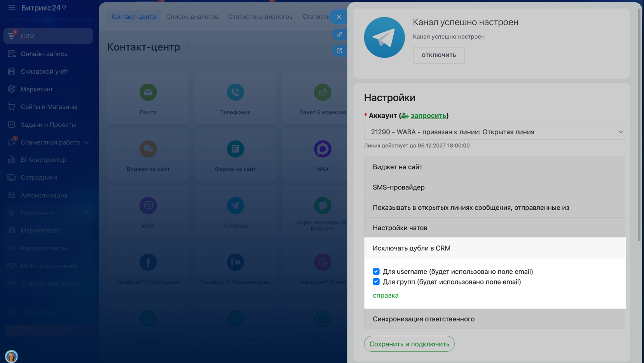Open the Viber channel icon
Image resolution: width=644 pixels, height=363 pixels.
[x=148, y=205]
